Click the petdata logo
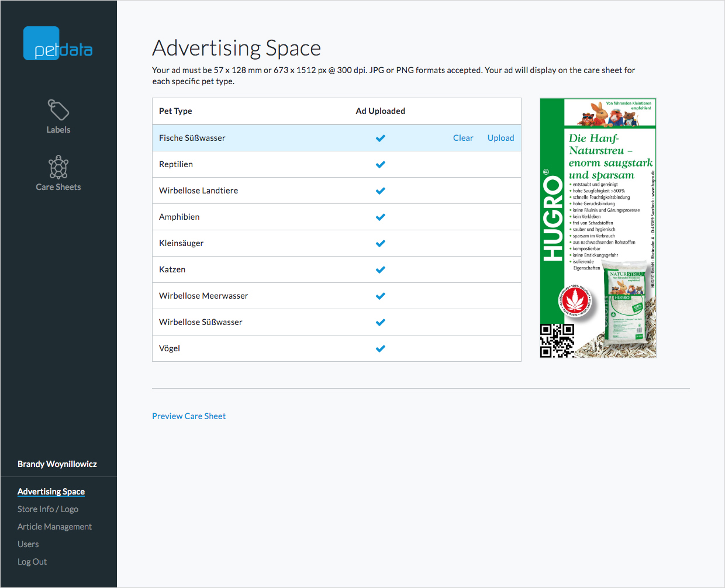The width and height of the screenshot is (725, 588). 58,44
